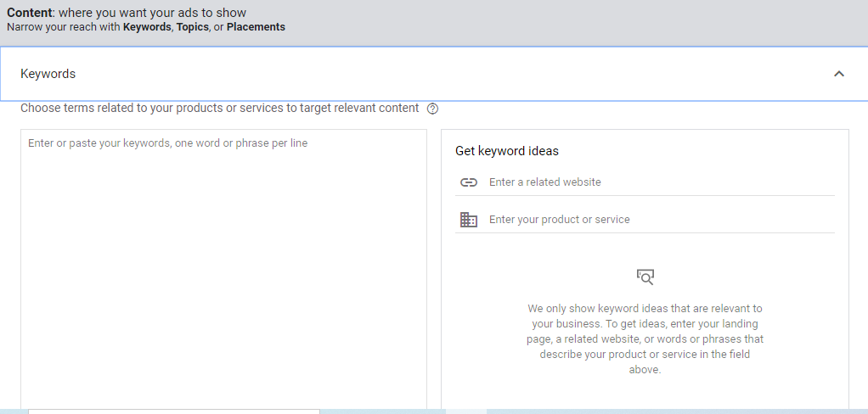The height and width of the screenshot is (414, 868).
Task: Click the 'We only show keyword ideas' message
Action: [x=645, y=339]
